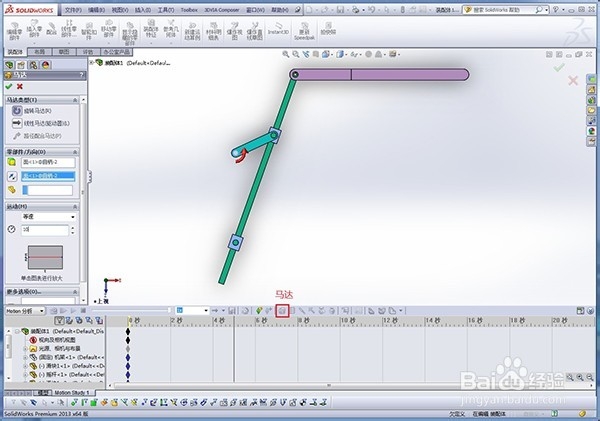The height and width of the screenshot is (421, 600).
Task: Open the 文件(F) menu
Action: tap(73, 10)
